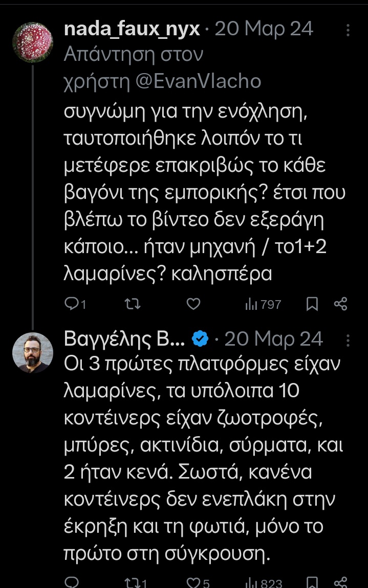The width and height of the screenshot is (368, 588).
Task: Retweet the nada_faux_nyx post
Action: pos(133,304)
